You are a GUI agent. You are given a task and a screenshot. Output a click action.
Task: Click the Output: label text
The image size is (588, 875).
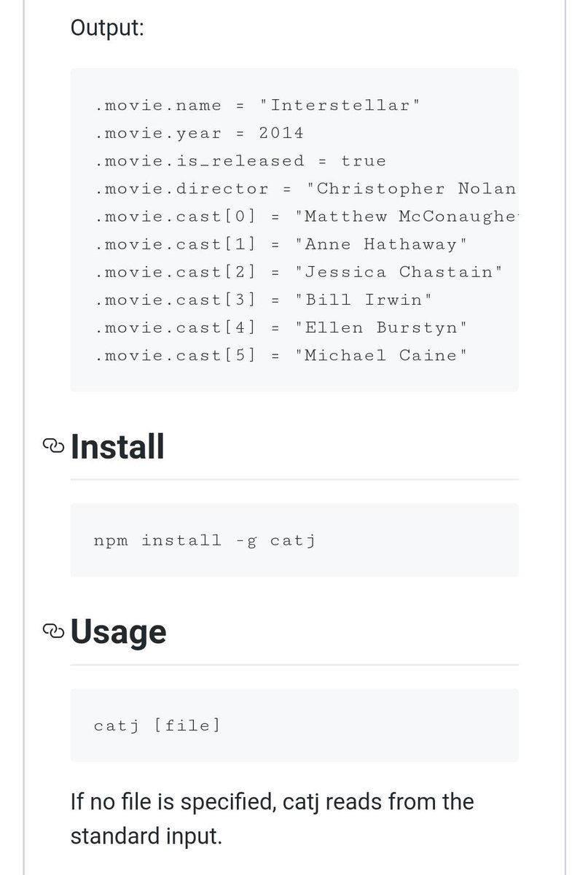(x=107, y=29)
